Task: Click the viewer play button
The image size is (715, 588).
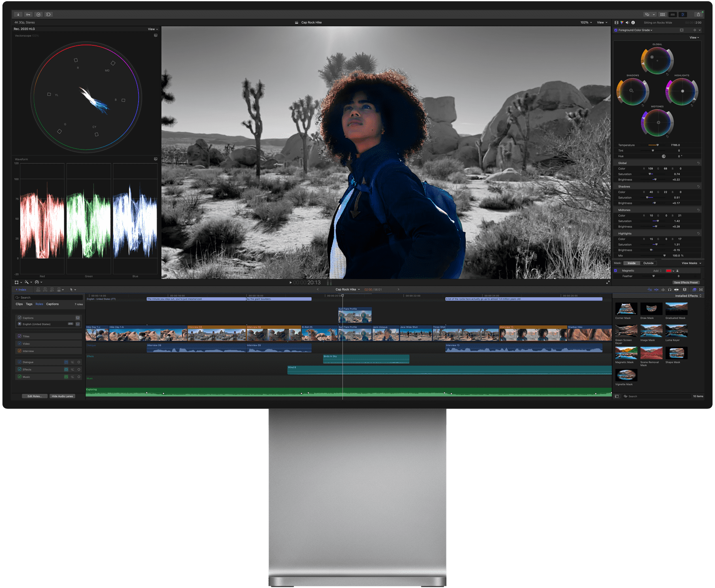Action: click(290, 283)
